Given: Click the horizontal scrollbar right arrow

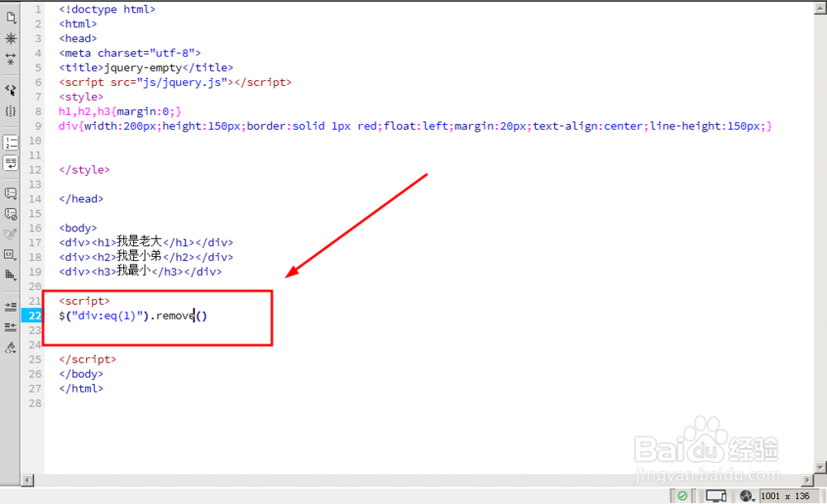Looking at the screenshot, I should coord(806,480).
